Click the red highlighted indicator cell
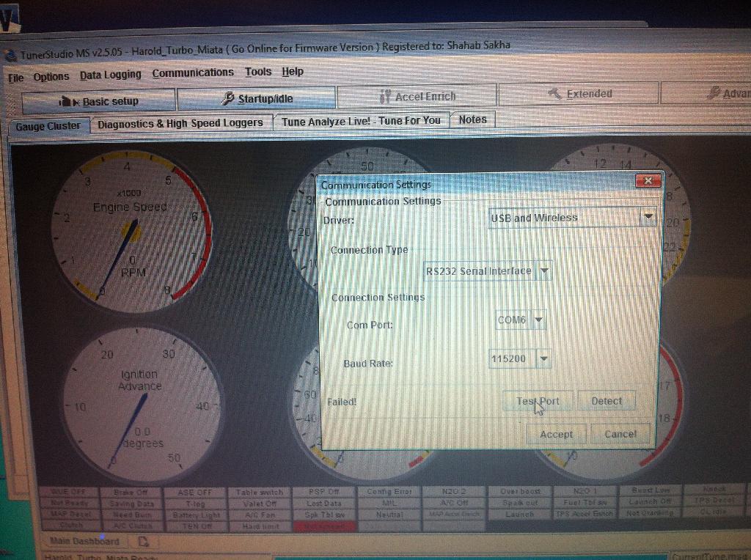The image size is (751, 560). (x=324, y=526)
